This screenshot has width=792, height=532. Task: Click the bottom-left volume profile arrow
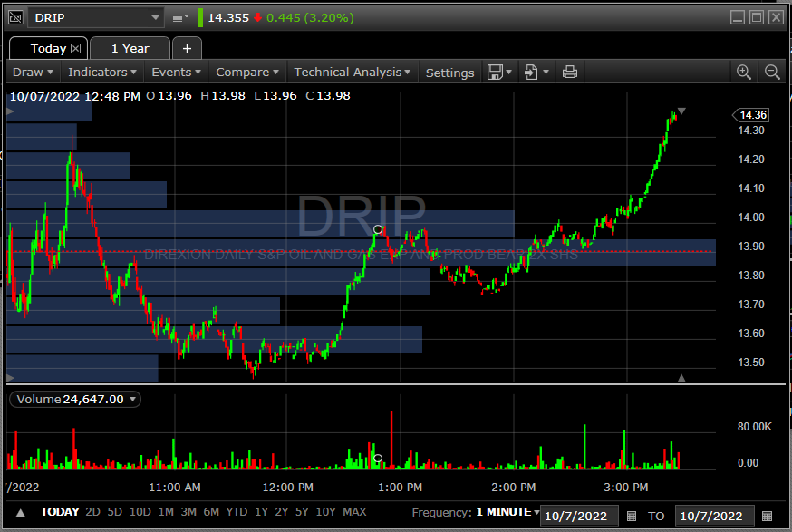10,377
